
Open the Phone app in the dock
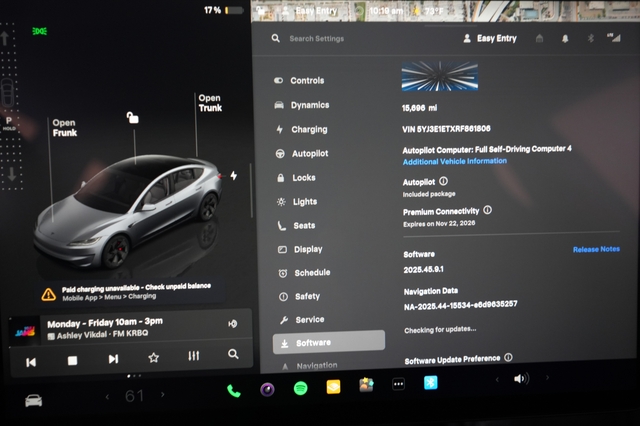click(x=233, y=391)
